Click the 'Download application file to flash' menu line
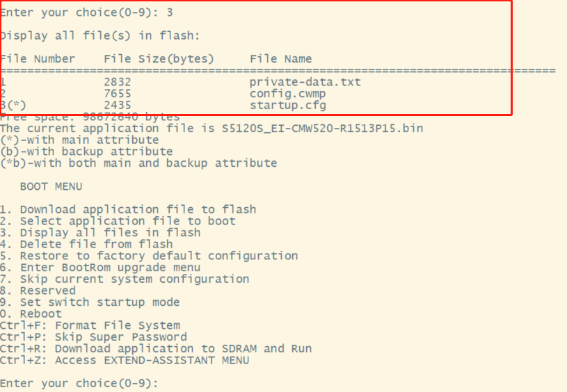The height and width of the screenshot is (392, 567). [128, 209]
